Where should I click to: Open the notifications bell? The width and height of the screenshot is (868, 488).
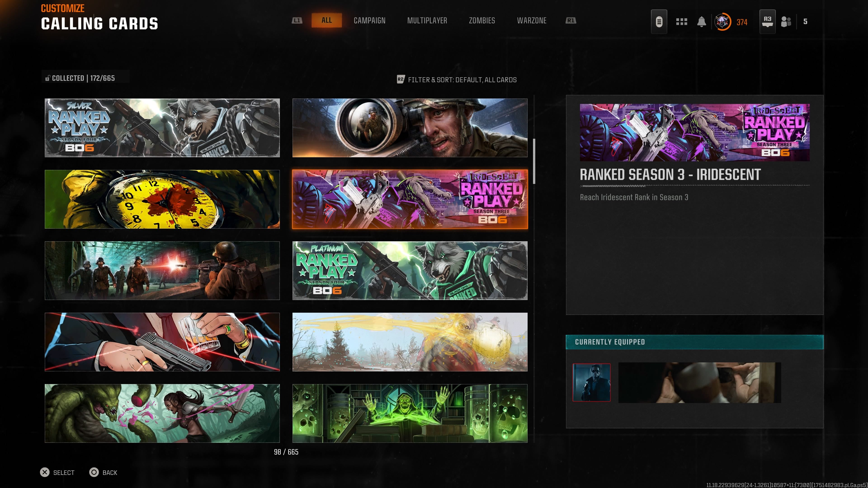point(701,22)
